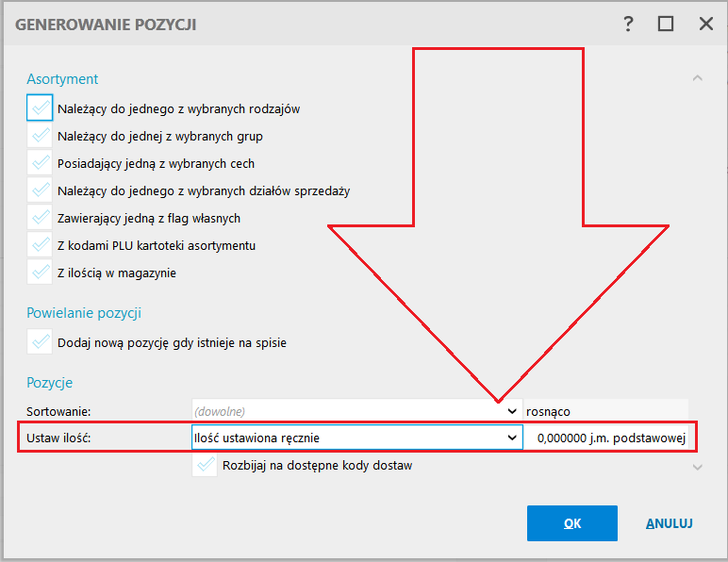Enable 'Zawierający jedną z flag własnych'

(40, 218)
